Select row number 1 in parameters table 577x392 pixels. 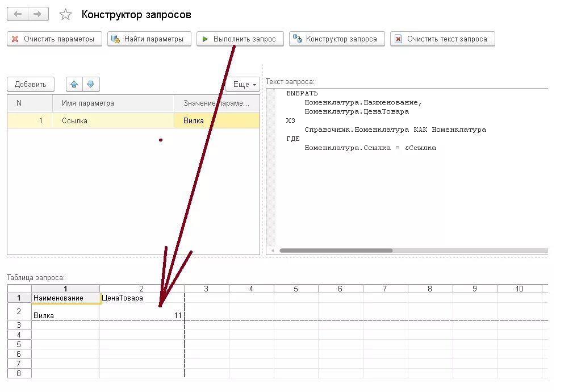click(30, 120)
